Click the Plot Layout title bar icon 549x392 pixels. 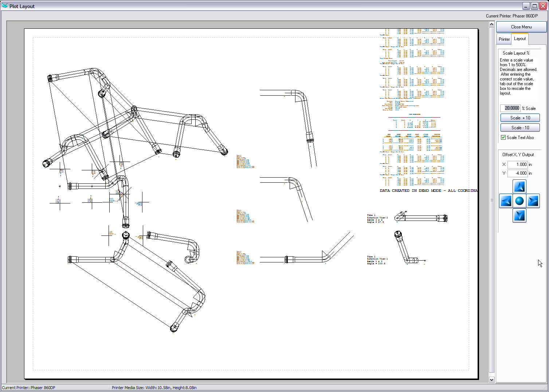(5, 6)
